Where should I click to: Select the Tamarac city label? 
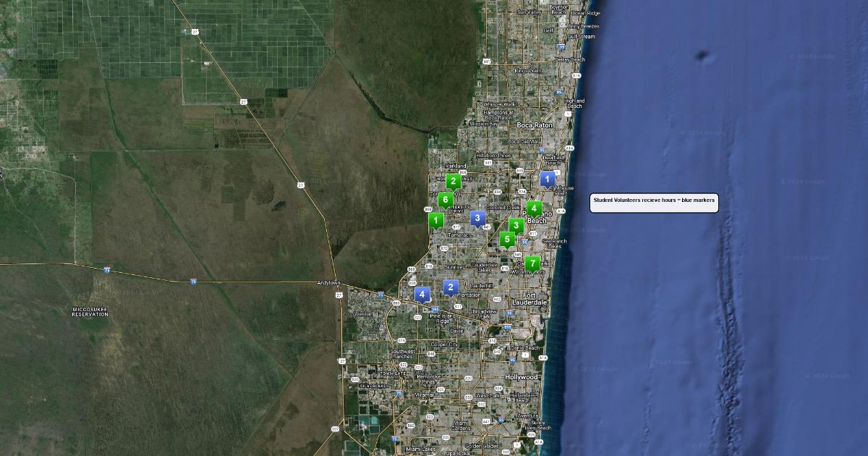click(x=459, y=235)
